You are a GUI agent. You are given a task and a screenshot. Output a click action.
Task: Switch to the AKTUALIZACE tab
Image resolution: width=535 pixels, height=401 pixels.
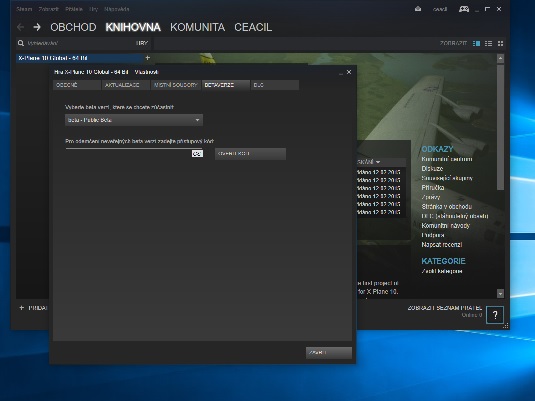126,85
